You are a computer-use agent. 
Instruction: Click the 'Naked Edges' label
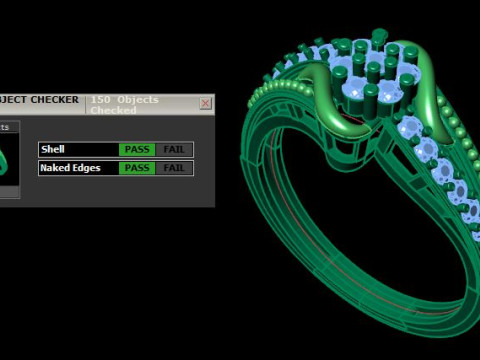point(70,168)
